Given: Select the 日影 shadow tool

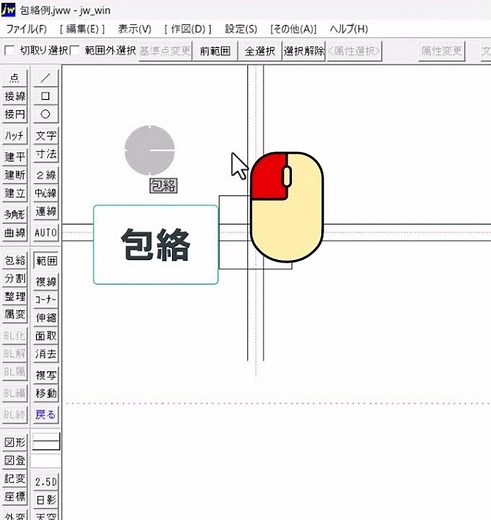Looking at the screenshot, I should tap(46, 500).
